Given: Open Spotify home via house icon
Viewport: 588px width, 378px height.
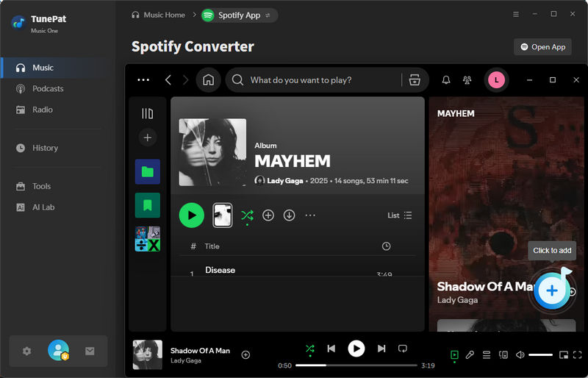Looking at the screenshot, I should click(208, 80).
